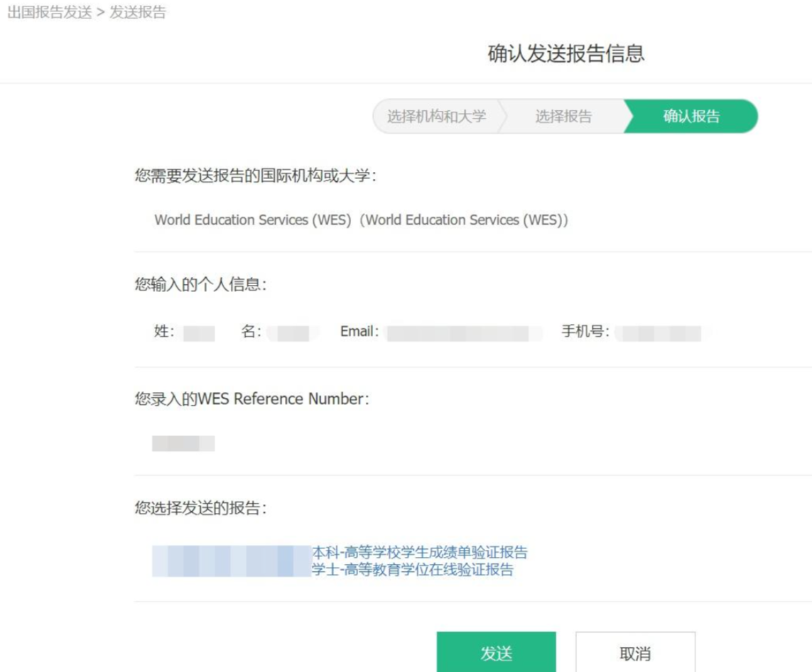Select the 确认报告 step
The image size is (812, 672).
click(691, 116)
